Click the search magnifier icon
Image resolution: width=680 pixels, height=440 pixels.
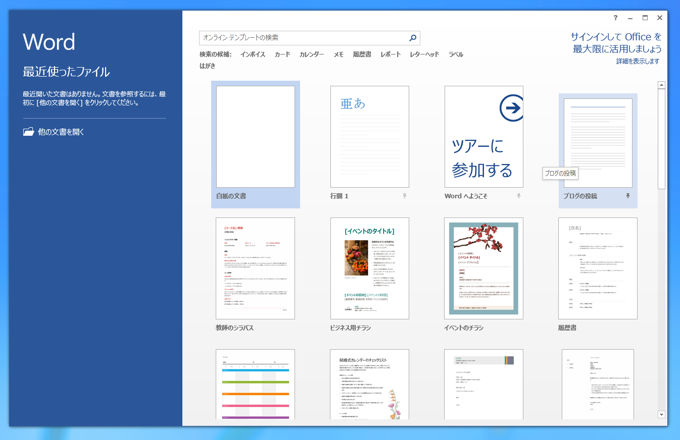coord(413,38)
